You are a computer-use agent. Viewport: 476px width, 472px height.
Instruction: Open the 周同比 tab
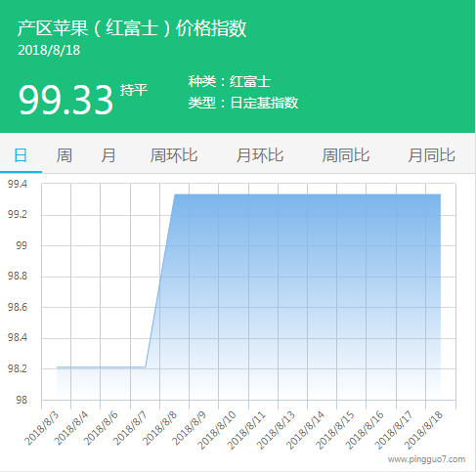346,155
